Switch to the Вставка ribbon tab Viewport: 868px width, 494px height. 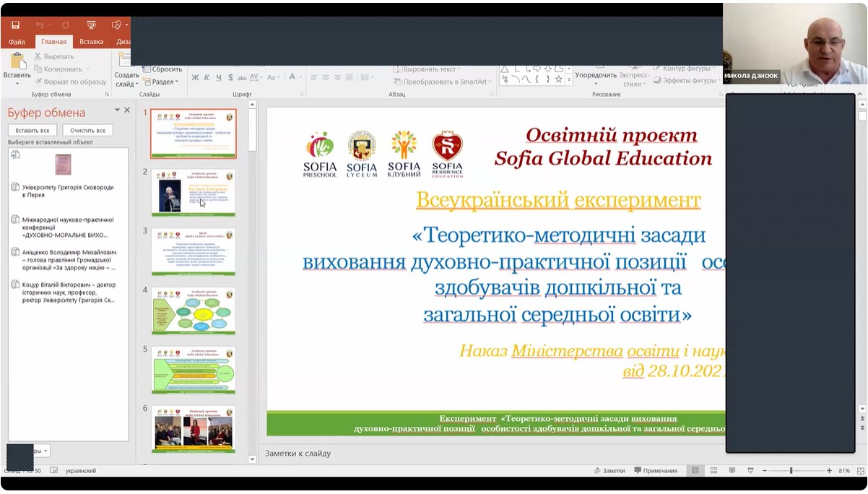click(92, 42)
